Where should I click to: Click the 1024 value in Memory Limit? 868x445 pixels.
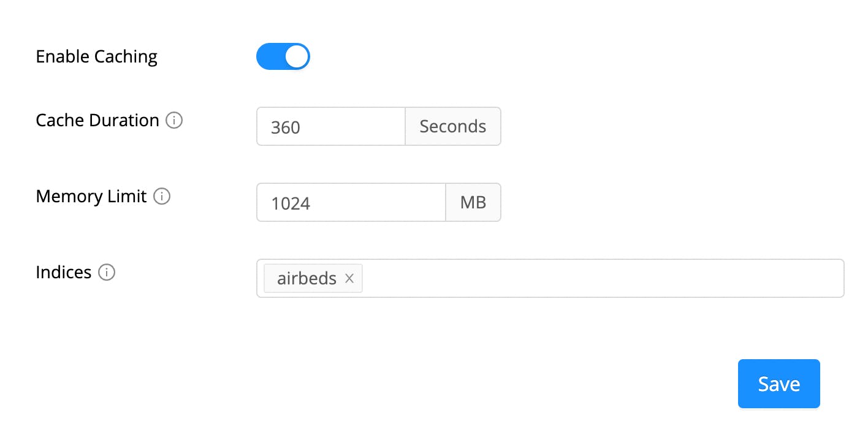tap(292, 202)
